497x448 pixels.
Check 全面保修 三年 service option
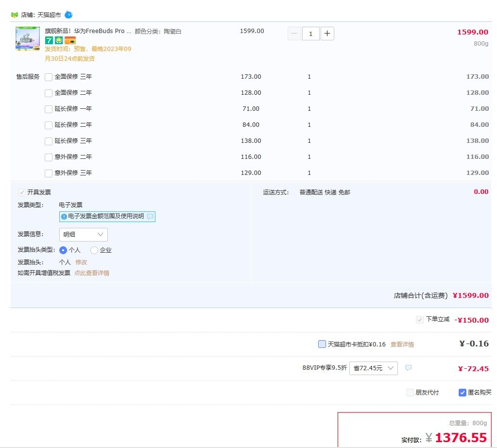click(49, 77)
